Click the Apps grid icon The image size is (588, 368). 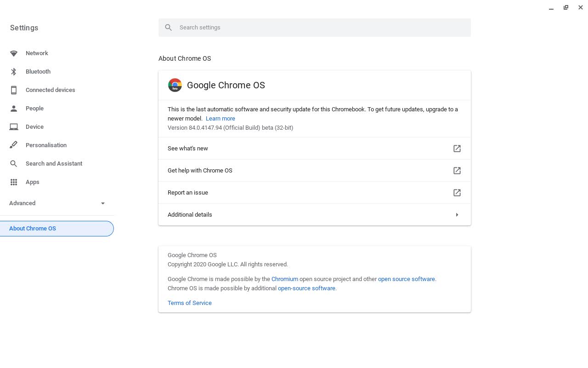[x=14, y=182]
